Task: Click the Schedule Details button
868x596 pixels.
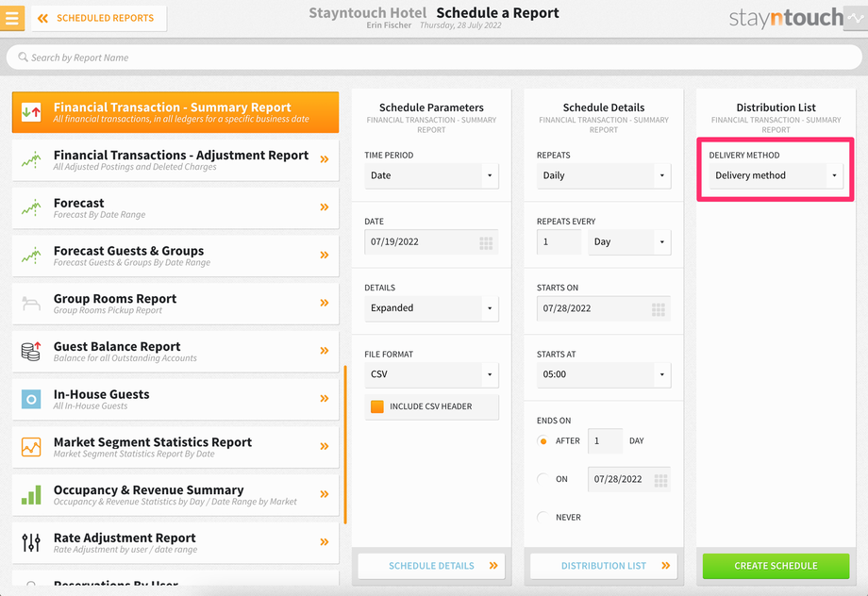Action: tap(431, 566)
